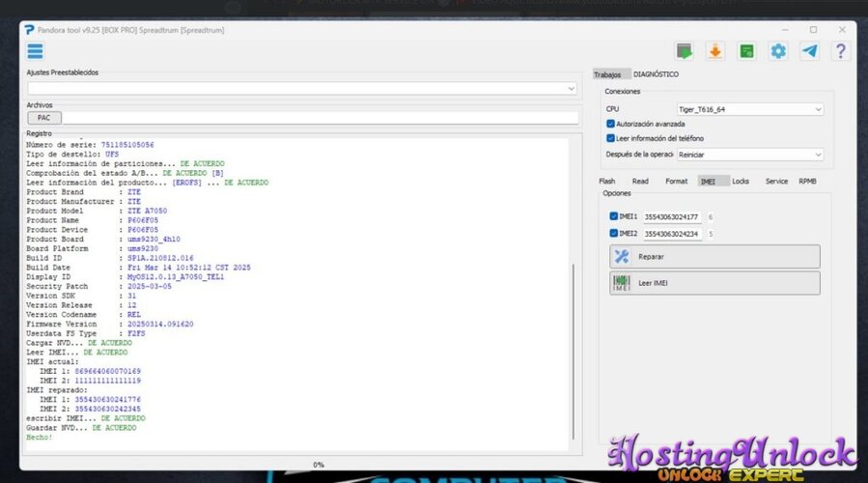Toggle the Autorización avanzada checkbox
The width and height of the screenshot is (868, 483).
pyautogui.click(x=610, y=124)
